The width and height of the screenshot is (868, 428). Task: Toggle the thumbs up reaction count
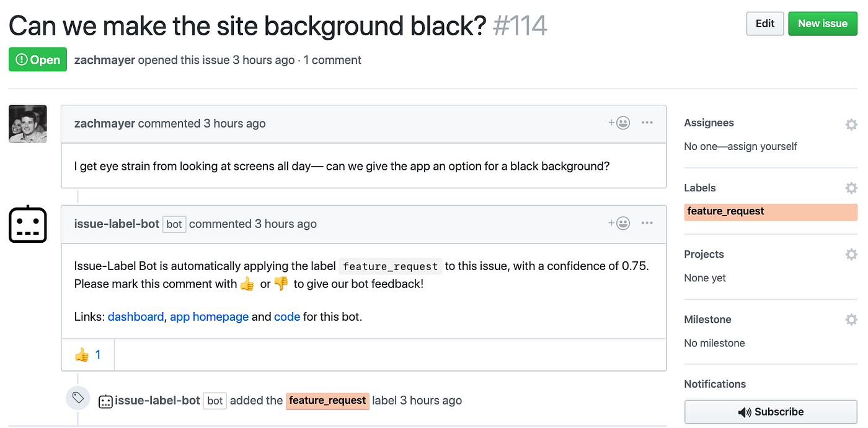87,355
